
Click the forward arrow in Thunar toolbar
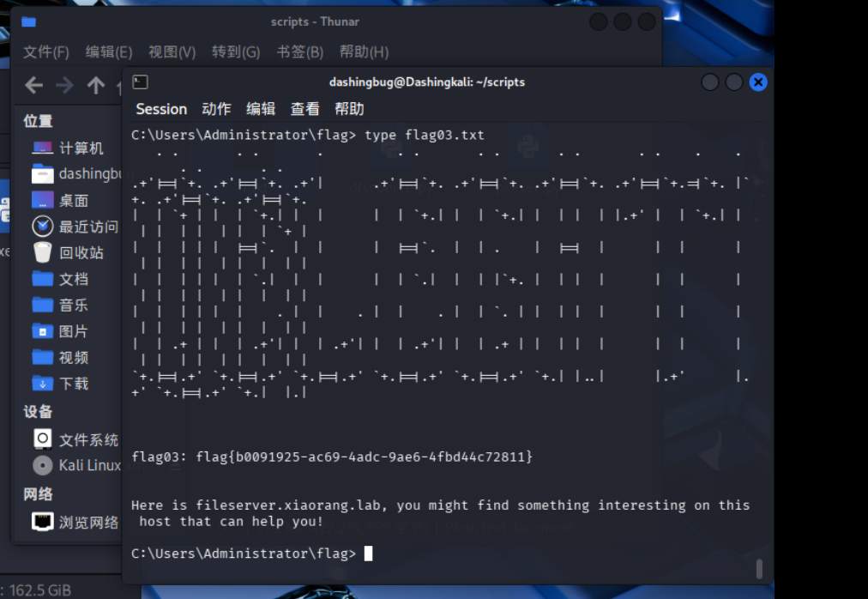click(64, 85)
